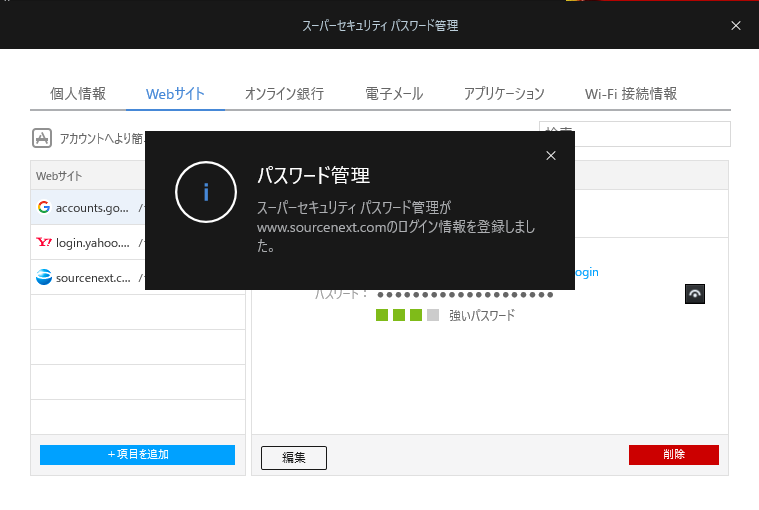Click the Google logo icon

44,207
